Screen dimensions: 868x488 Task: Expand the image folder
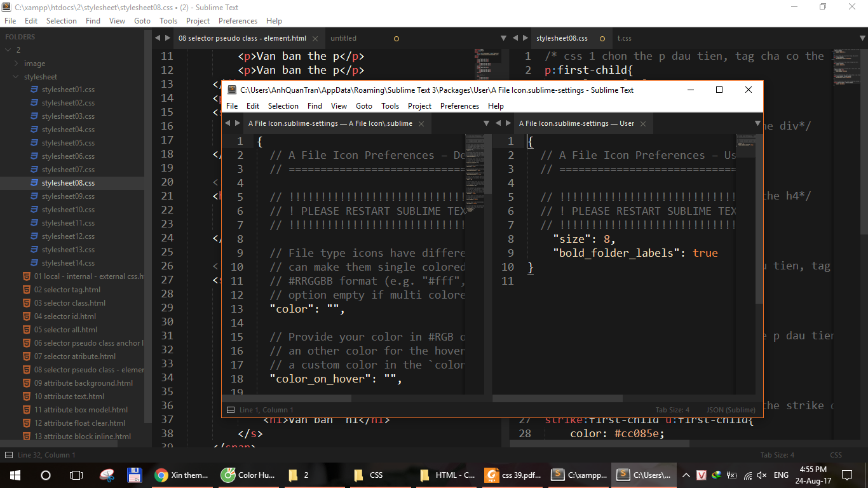(x=17, y=64)
